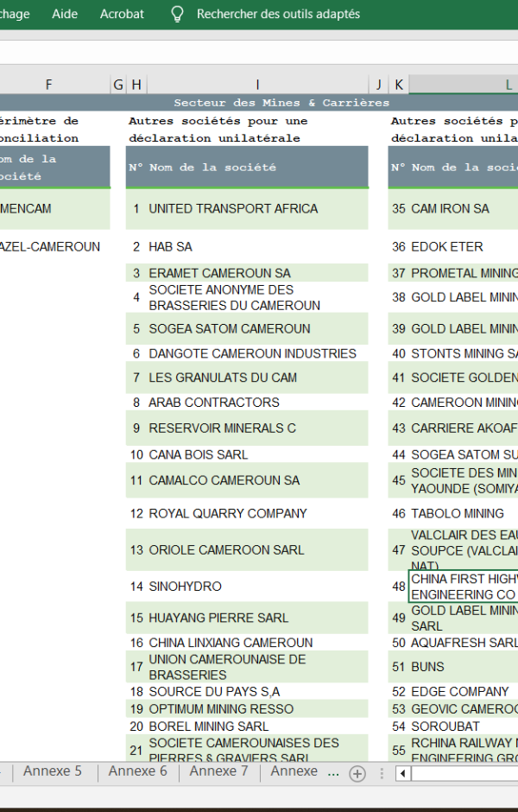Click the Secteur des Mines & Carrières title cell
The image size is (518, 812).
(x=281, y=103)
